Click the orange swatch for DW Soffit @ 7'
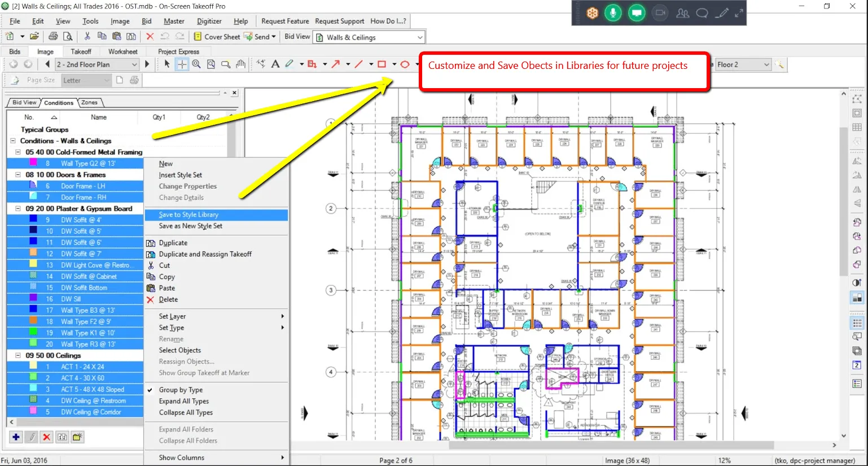The height and width of the screenshot is (466, 868). (33, 254)
